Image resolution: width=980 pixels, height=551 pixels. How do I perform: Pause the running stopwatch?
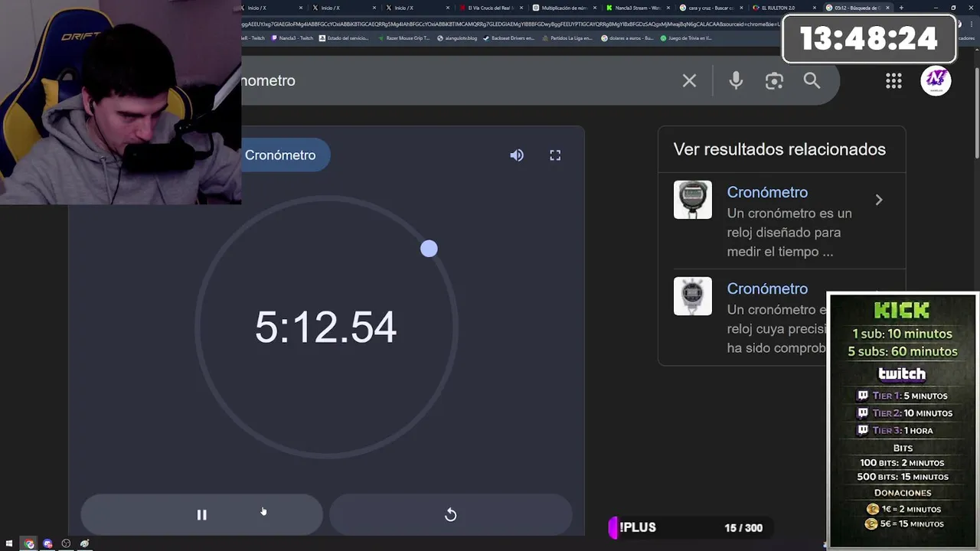(x=202, y=515)
